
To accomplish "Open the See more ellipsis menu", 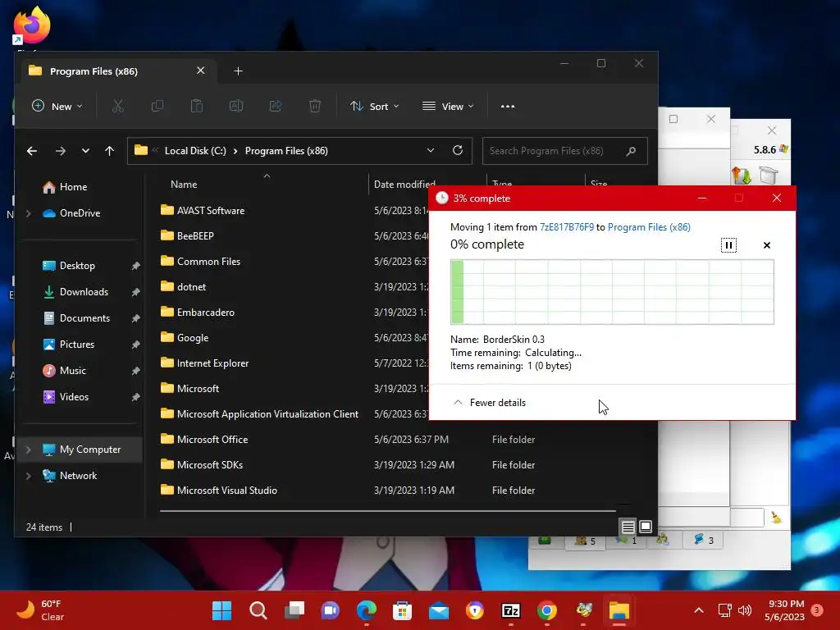I will coord(507,106).
